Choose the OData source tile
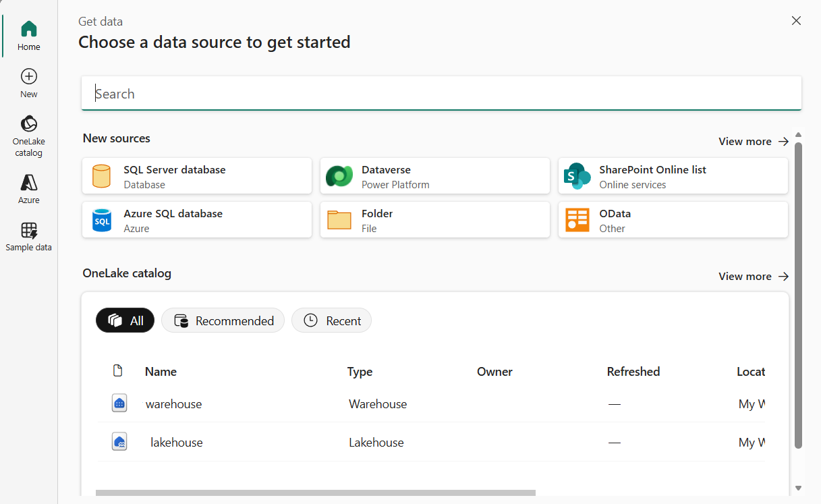 coord(673,220)
